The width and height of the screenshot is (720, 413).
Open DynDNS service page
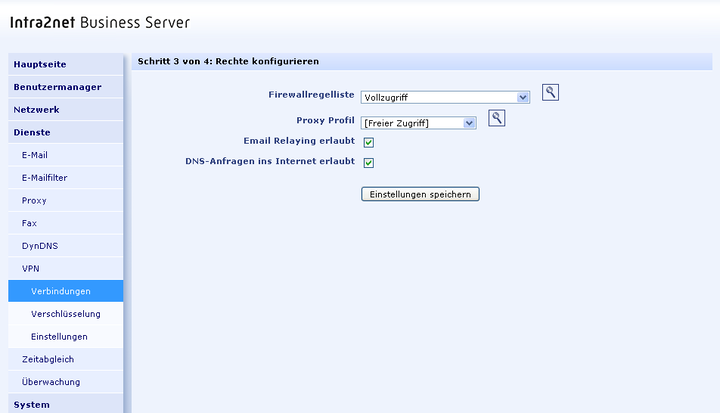coord(66,246)
